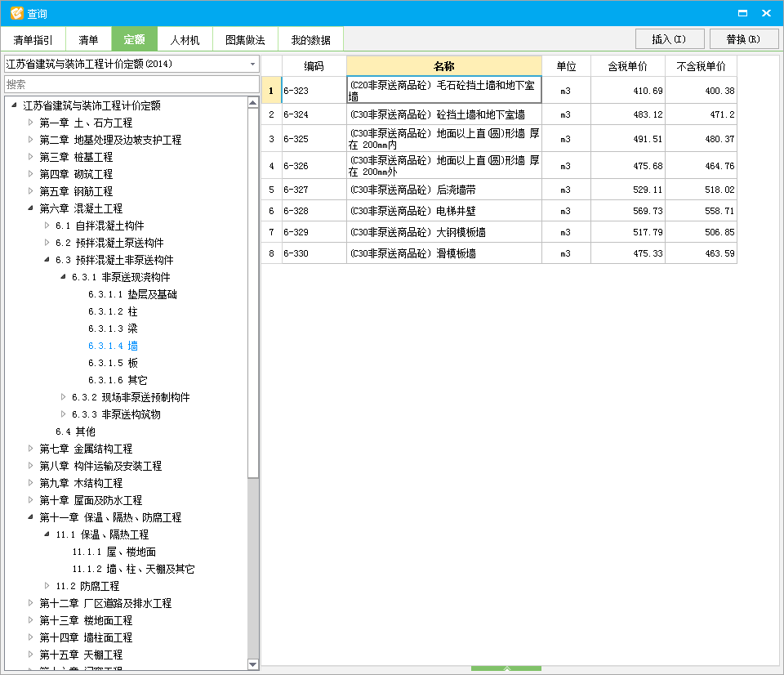Switch to 我的数据 tab
Screen dimensions: 784x675
(x=310, y=39)
